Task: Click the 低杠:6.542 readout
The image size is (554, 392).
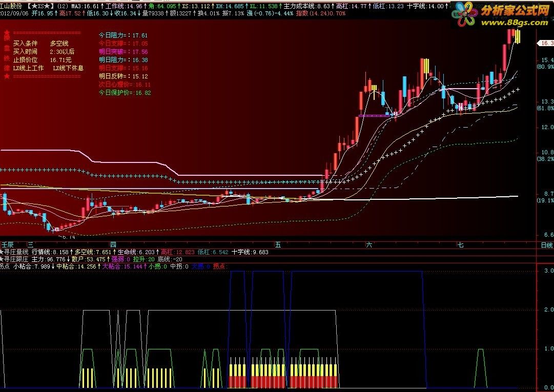Action: 213,252
